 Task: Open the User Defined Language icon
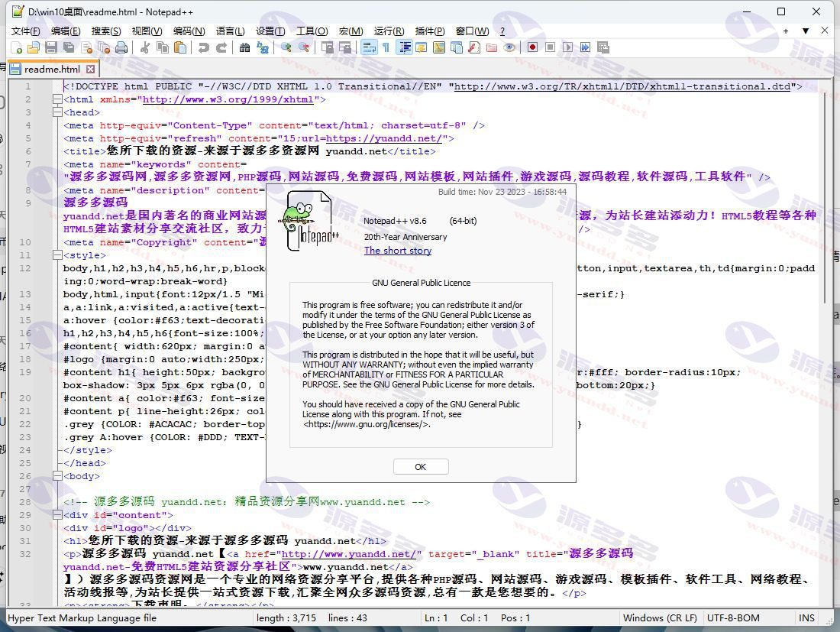[421, 47]
